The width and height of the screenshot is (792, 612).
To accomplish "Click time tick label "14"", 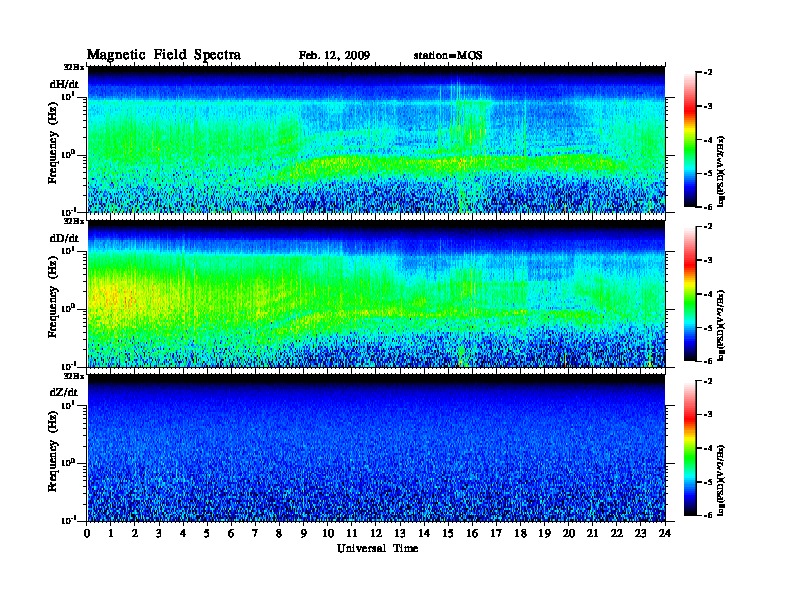I will pyautogui.click(x=424, y=533).
